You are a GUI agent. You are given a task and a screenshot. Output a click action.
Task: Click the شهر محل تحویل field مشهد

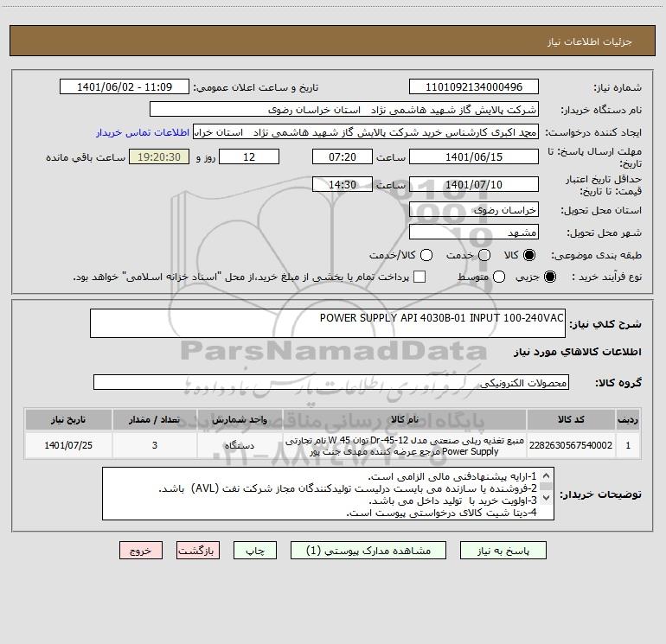474,233
